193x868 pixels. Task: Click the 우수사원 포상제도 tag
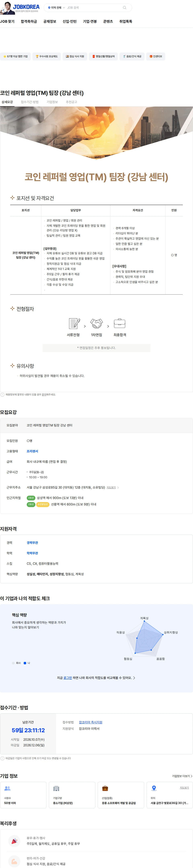(x=46, y=57)
